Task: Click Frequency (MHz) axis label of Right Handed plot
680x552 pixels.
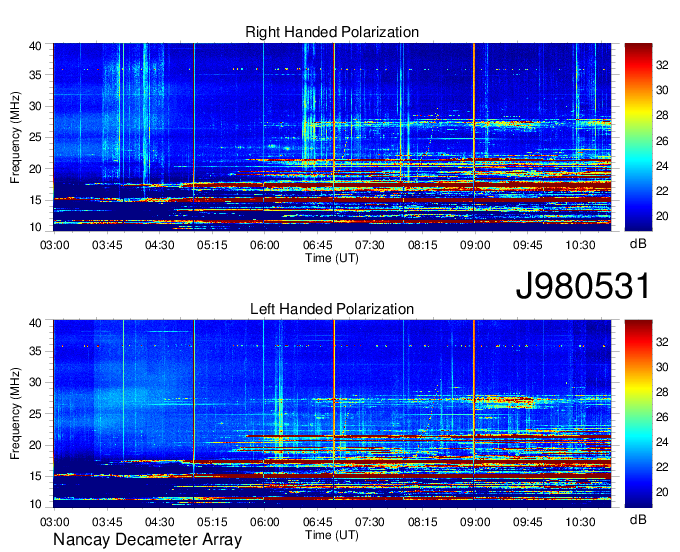Action: 15,137
